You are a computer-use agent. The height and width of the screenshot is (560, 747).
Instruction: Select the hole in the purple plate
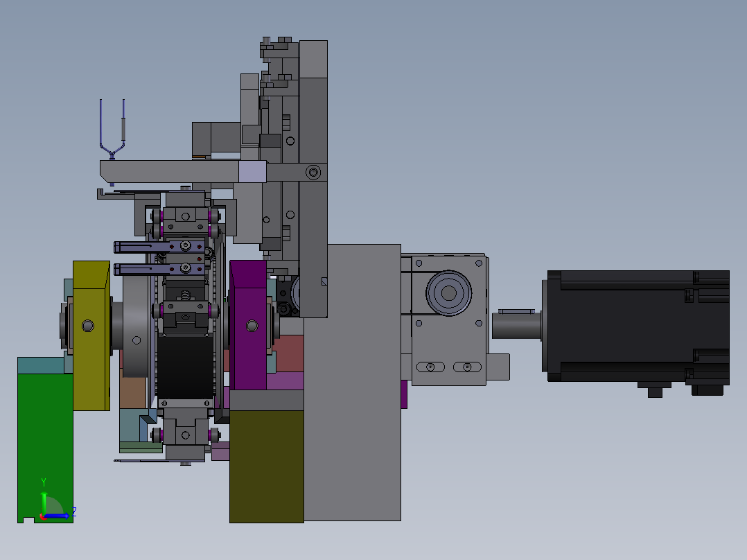pyautogui.click(x=252, y=326)
